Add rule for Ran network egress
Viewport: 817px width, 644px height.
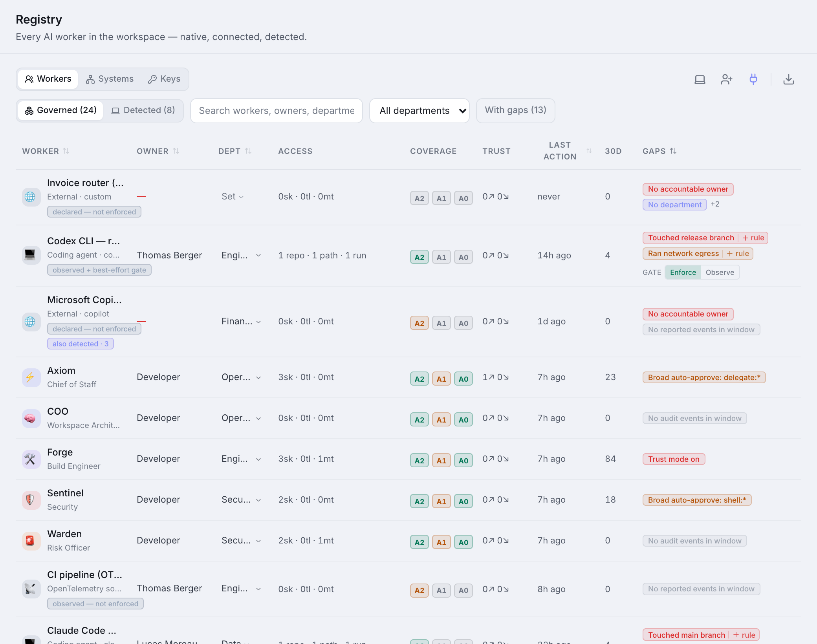tap(738, 254)
